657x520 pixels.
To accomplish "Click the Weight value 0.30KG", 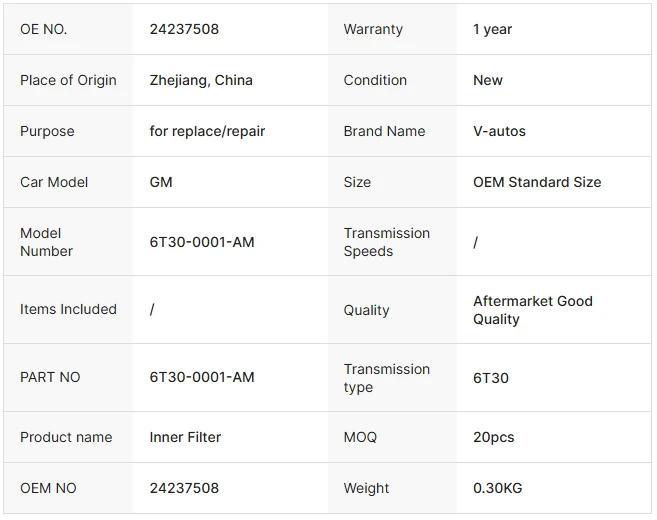I will (x=497, y=488).
